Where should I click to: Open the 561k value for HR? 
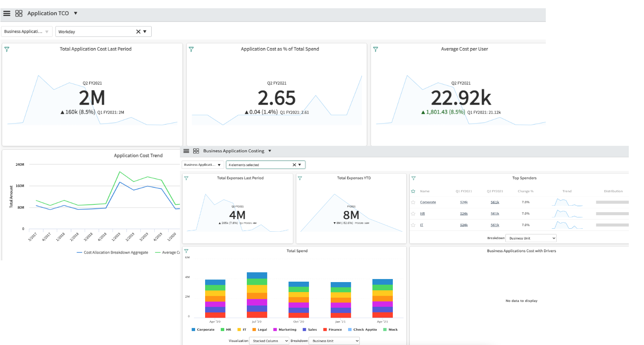[x=495, y=214]
